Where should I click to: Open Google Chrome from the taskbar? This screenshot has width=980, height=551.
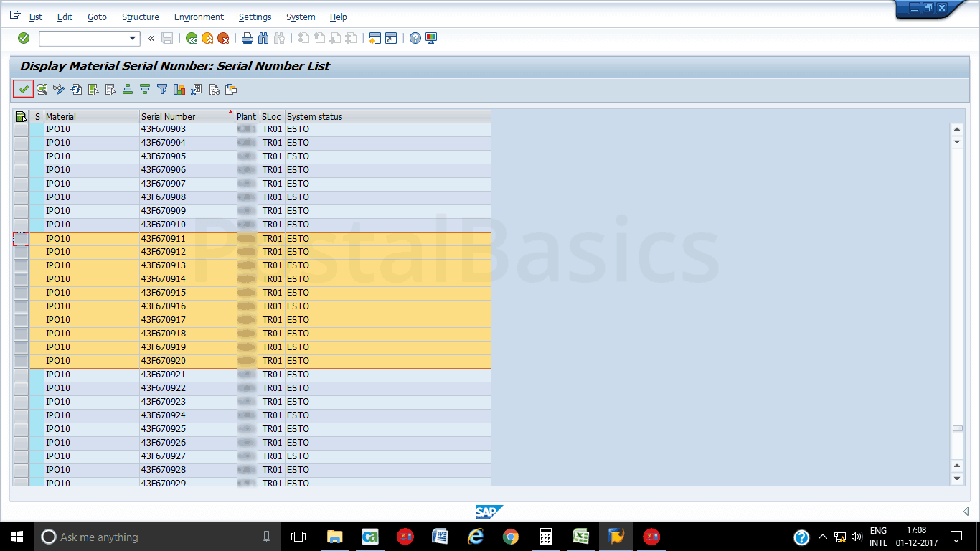click(x=511, y=537)
